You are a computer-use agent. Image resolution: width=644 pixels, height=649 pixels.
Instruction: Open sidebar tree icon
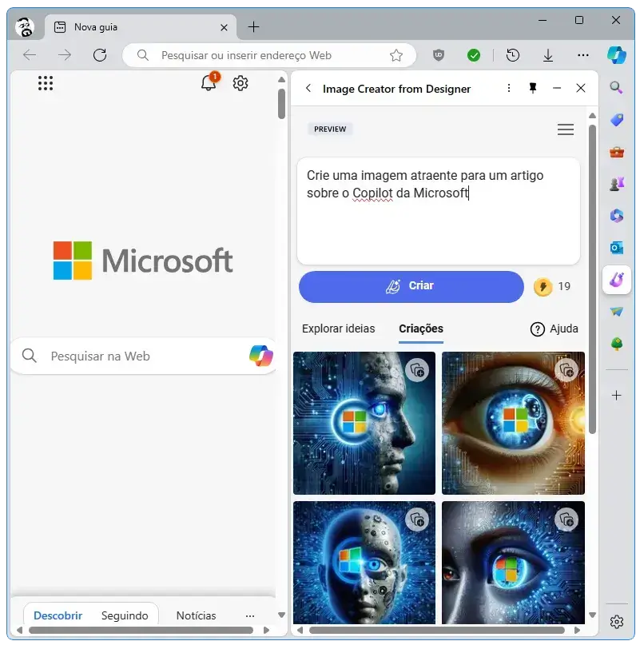pyautogui.click(x=616, y=344)
